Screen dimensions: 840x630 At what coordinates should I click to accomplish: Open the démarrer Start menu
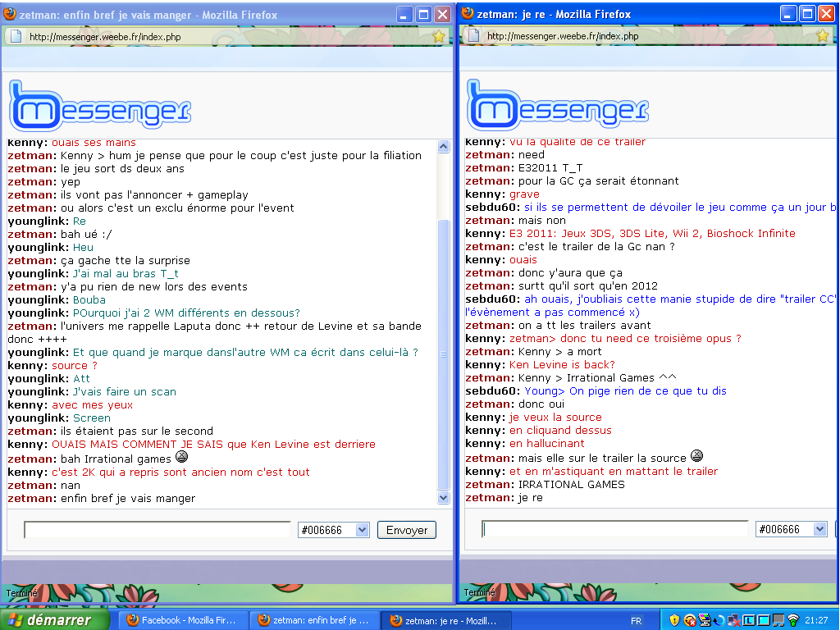[x=55, y=620]
